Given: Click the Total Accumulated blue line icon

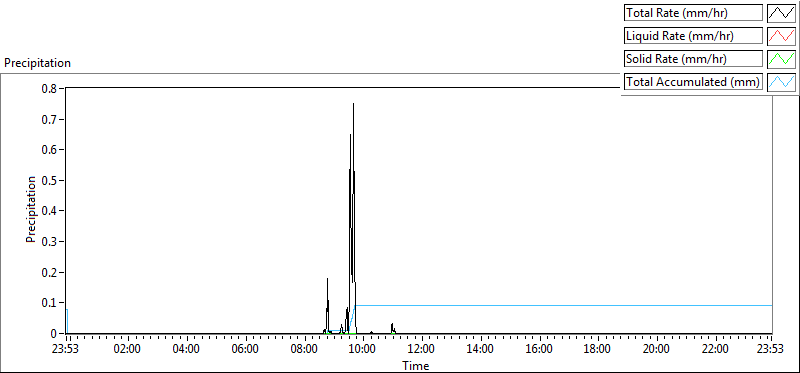Looking at the screenshot, I should (781, 82).
